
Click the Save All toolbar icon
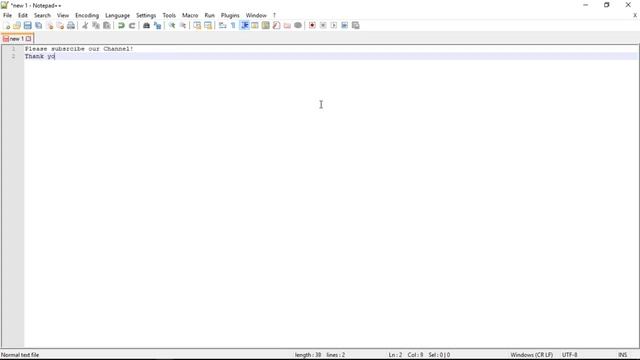tap(38, 25)
